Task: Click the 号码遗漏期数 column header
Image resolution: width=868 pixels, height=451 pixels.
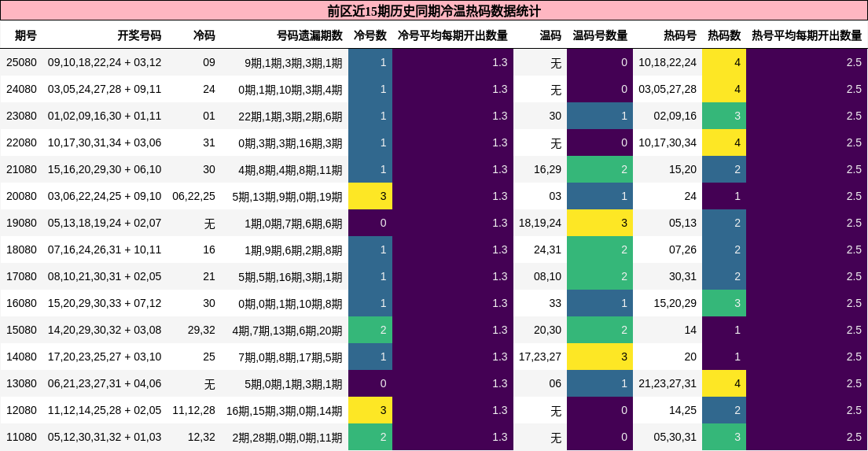Action: pos(310,35)
